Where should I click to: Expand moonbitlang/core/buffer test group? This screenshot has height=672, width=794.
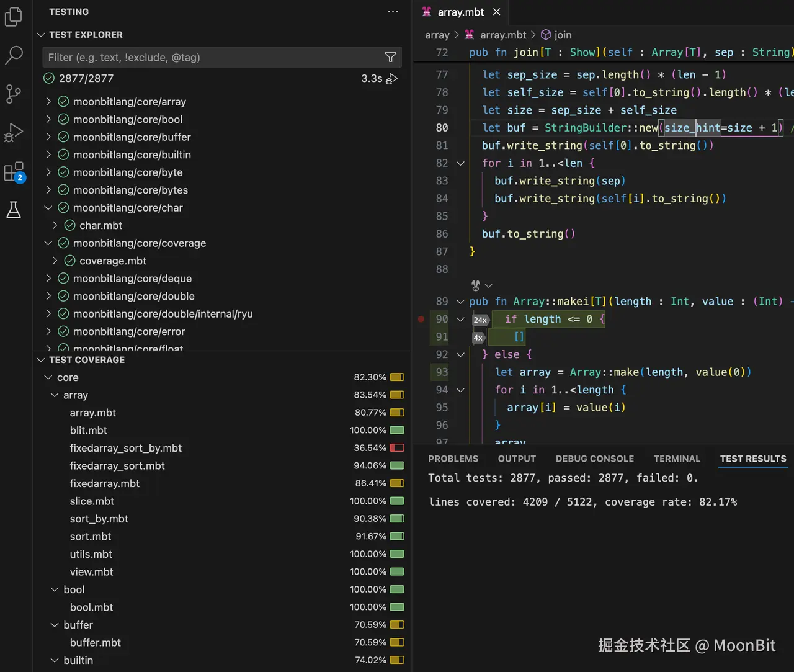click(48, 137)
